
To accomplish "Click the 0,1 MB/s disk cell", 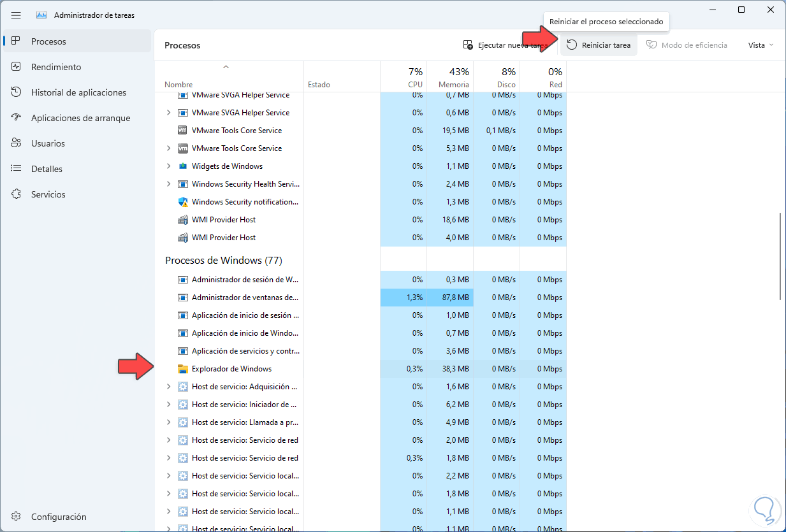I will tap(497, 131).
